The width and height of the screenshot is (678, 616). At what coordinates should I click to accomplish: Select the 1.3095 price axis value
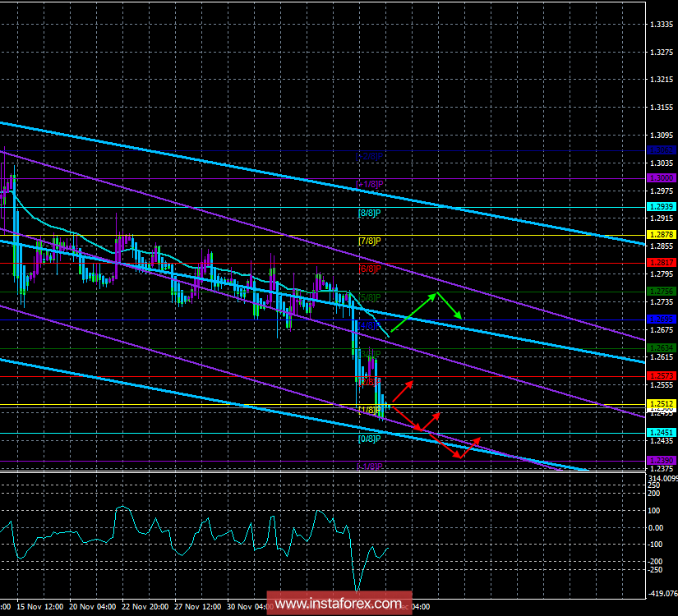click(662, 136)
